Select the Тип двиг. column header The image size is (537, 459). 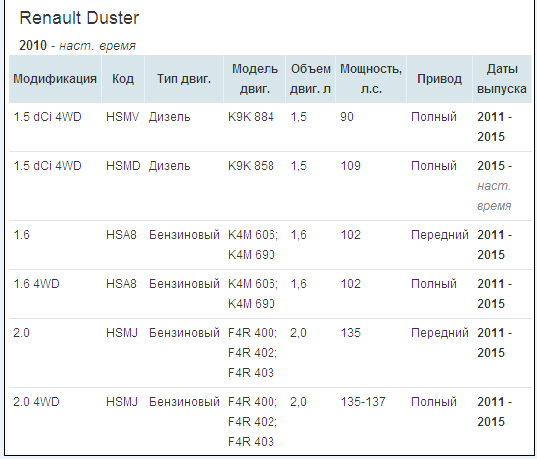184,79
